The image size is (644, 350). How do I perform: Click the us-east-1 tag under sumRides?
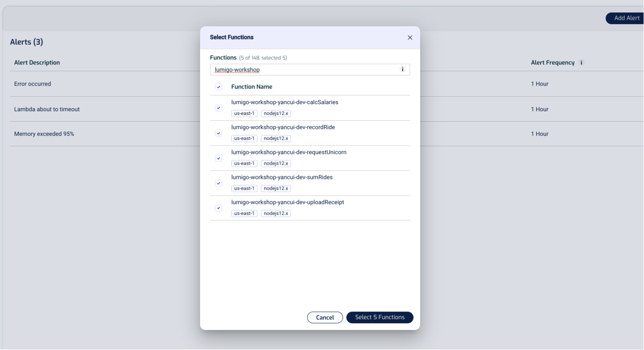244,189
